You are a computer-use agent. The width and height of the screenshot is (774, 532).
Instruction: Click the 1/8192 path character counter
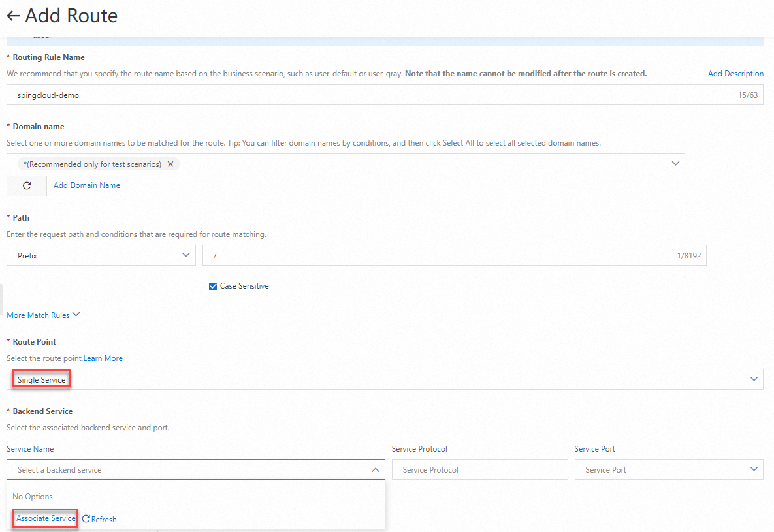689,255
